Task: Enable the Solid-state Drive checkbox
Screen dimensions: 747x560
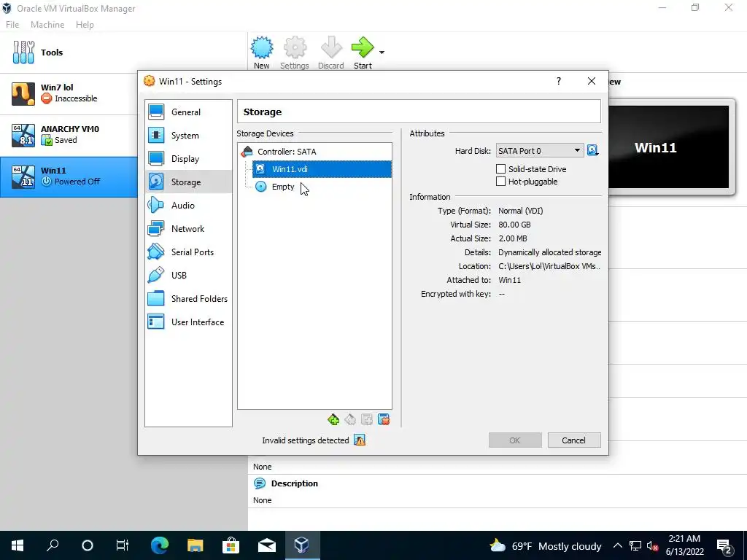Action: [500, 169]
